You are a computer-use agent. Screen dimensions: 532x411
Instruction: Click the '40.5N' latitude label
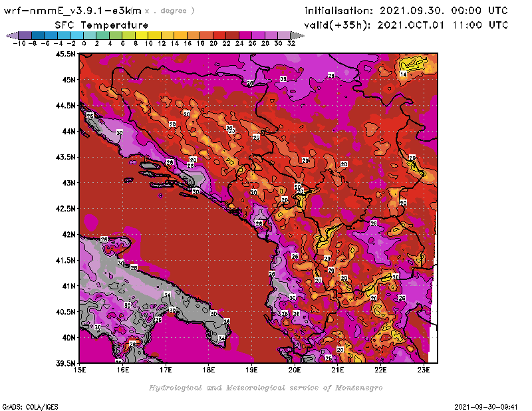point(65,311)
